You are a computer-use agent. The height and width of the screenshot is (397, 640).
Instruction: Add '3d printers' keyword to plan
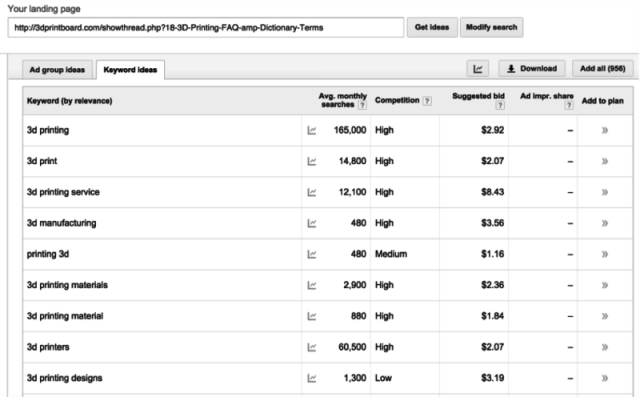[604, 347]
